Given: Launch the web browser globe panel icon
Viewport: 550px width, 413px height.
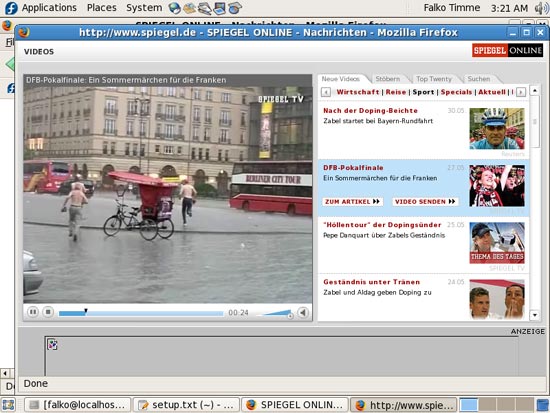Looking at the screenshot, I should coord(174,8).
